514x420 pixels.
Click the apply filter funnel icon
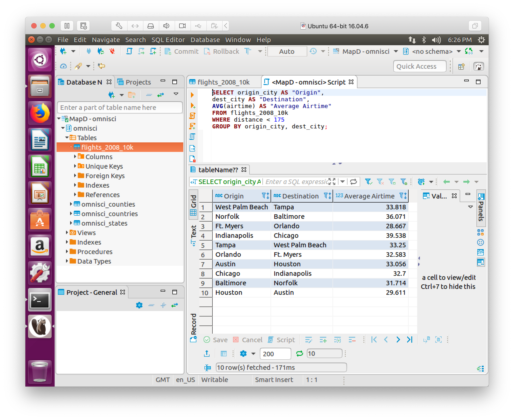(368, 182)
